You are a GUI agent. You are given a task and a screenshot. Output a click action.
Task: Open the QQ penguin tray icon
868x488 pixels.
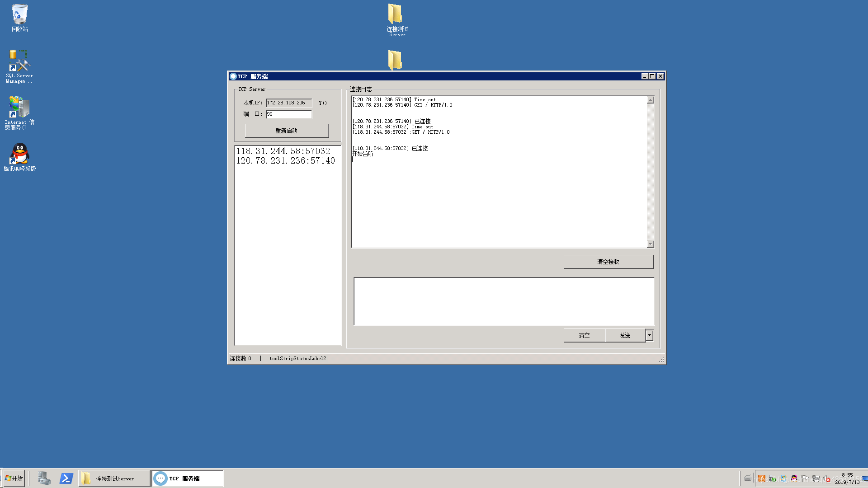tap(794, 479)
